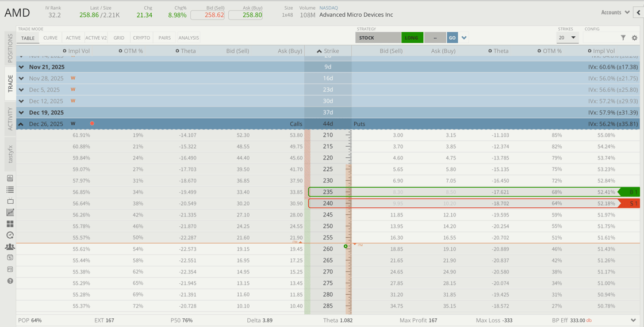Toggle the LONG direction button
Image resolution: width=644 pixels, height=327 pixels.
(x=412, y=38)
